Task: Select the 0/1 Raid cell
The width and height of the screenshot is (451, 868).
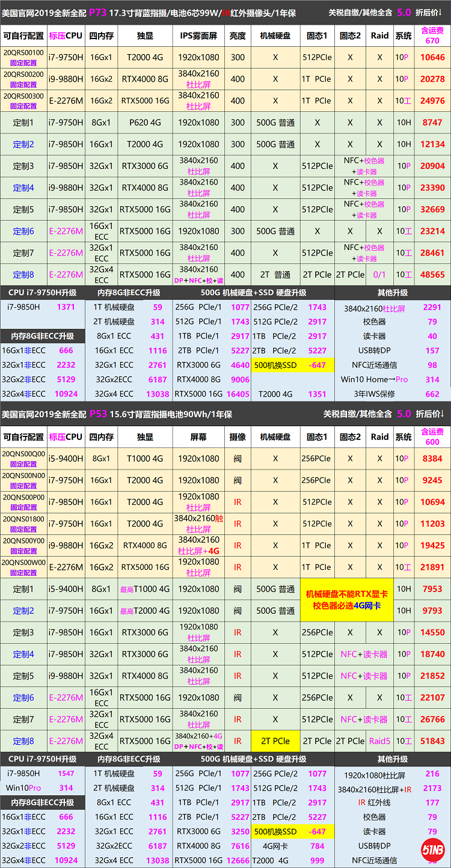Action: point(379,275)
